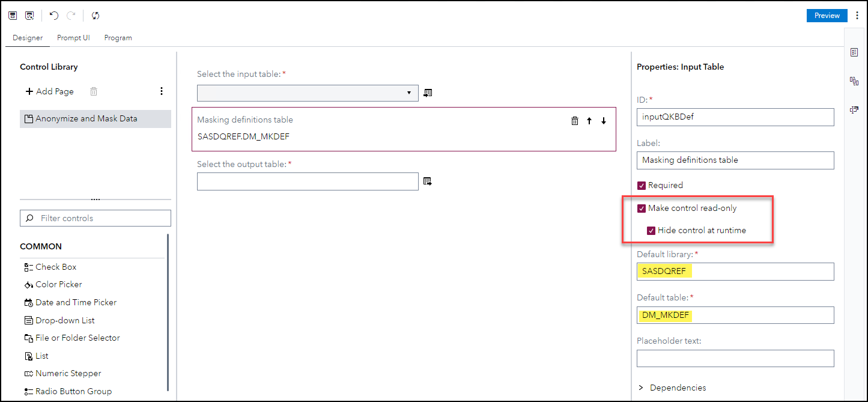Open the output table selector icon
Viewport: 868px width, 402px height.
tap(427, 181)
